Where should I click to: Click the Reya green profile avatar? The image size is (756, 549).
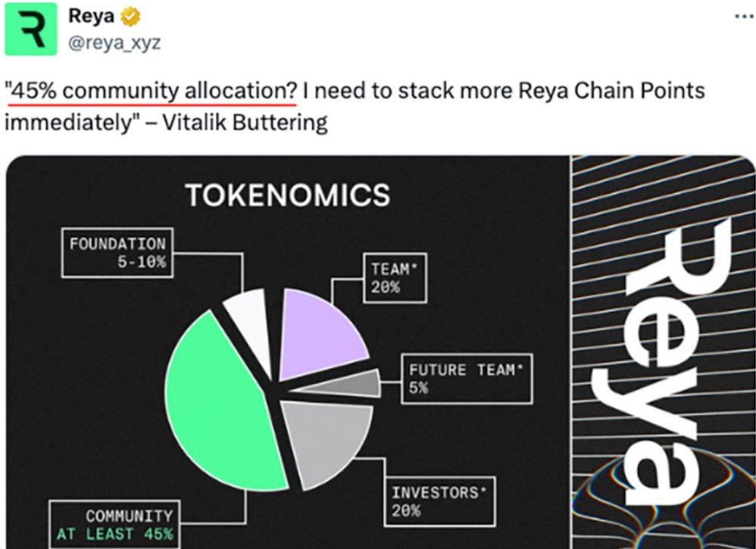[x=30, y=30]
